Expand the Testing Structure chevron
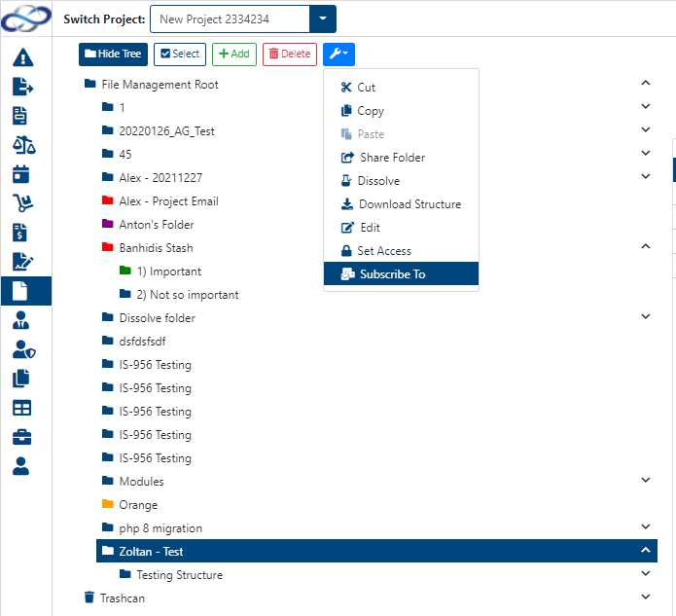The width and height of the screenshot is (676, 616). (x=646, y=573)
